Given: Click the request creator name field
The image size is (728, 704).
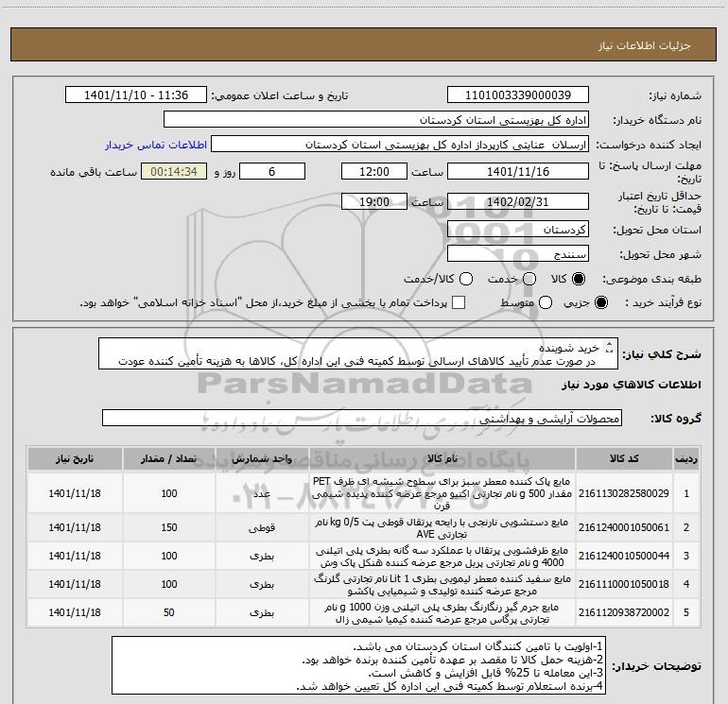Looking at the screenshot, I should pos(400,145).
